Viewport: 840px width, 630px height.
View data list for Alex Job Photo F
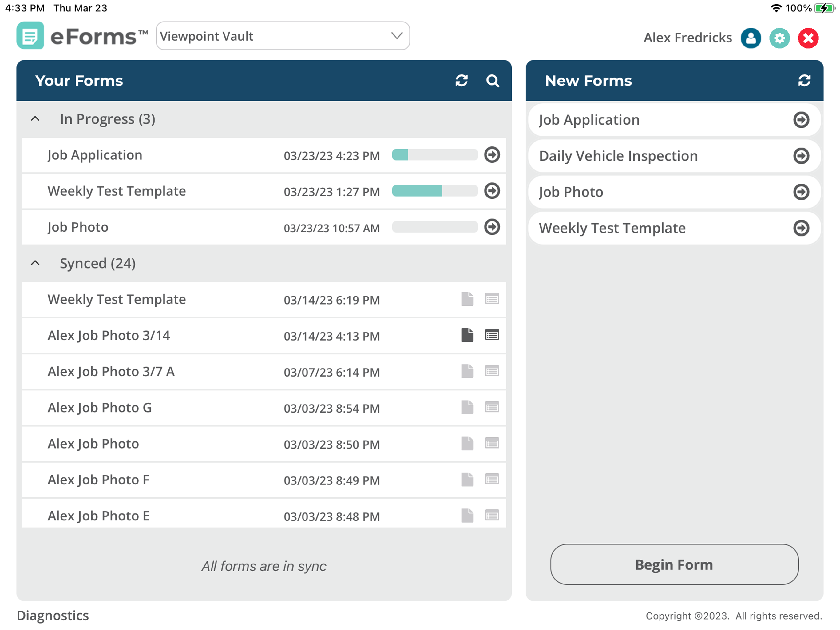(x=492, y=480)
